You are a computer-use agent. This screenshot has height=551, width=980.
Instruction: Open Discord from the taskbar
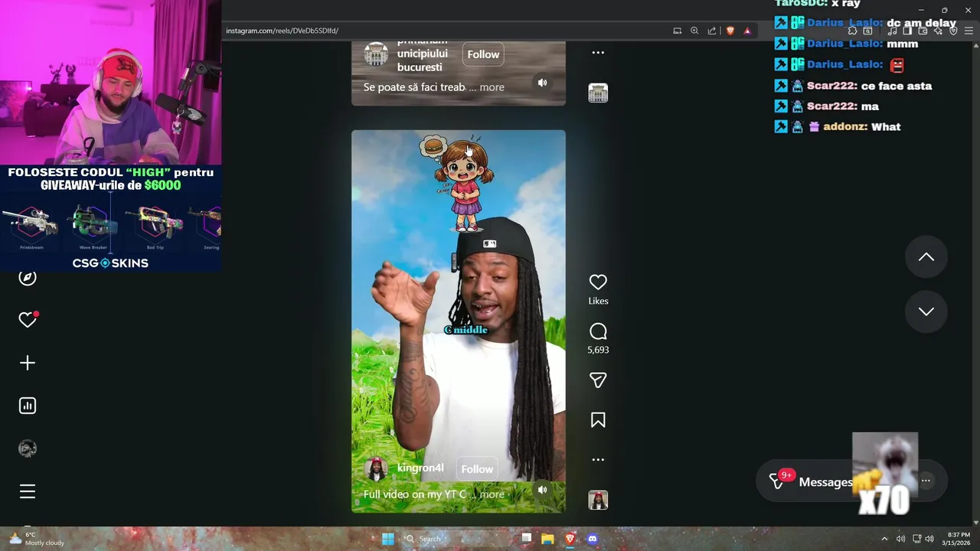[x=592, y=539]
